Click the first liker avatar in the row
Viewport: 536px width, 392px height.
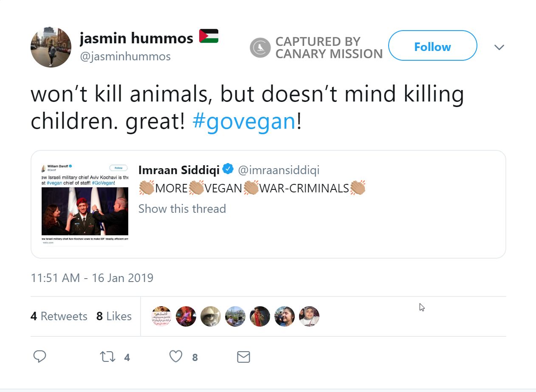pos(161,316)
